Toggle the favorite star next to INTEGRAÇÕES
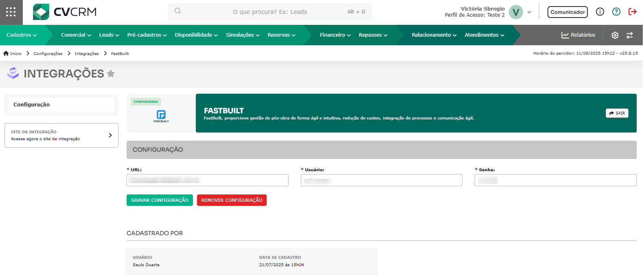Image resolution: width=644 pixels, height=278 pixels. coord(111,73)
